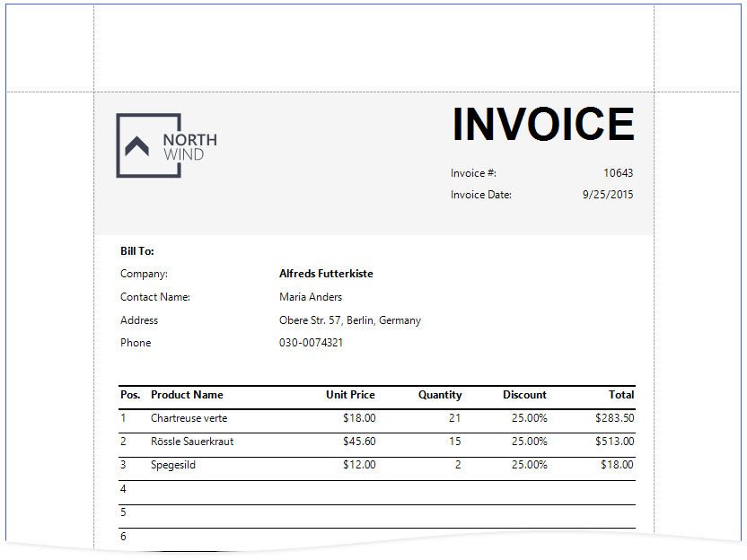This screenshot has height=560, width=747.
Task: Select phone number 030-0074321
Action: tap(311, 343)
